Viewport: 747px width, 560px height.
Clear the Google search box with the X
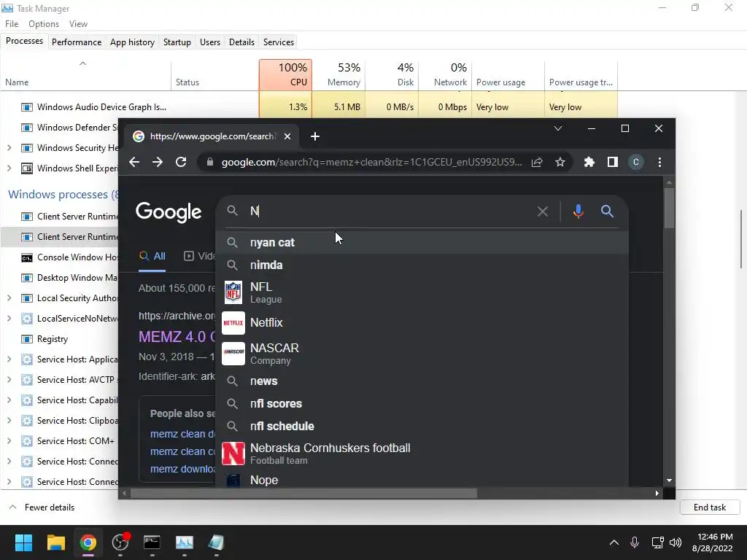click(x=543, y=211)
